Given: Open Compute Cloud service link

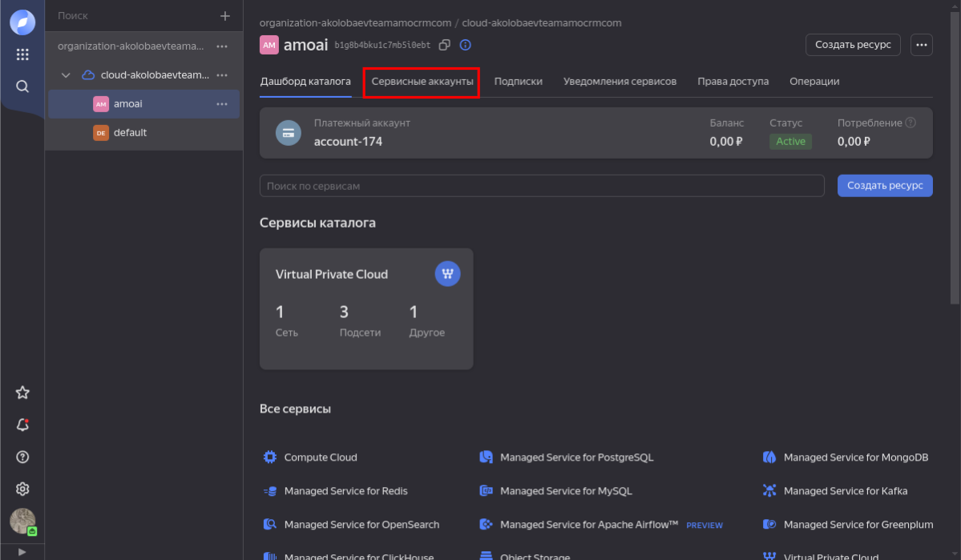Looking at the screenshot, I should click(x=321, y=457).
